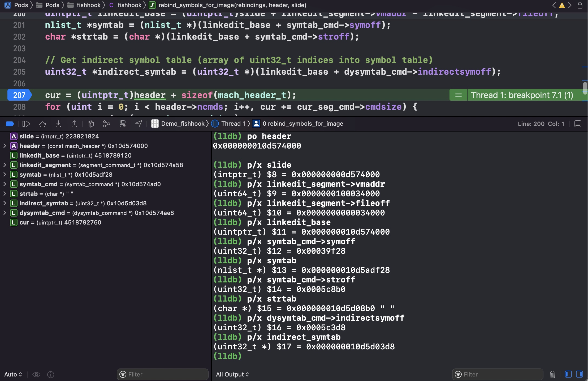Open the debug view hierarchy tool
Viewport: 588px width, 381px height.
point(91,124)
